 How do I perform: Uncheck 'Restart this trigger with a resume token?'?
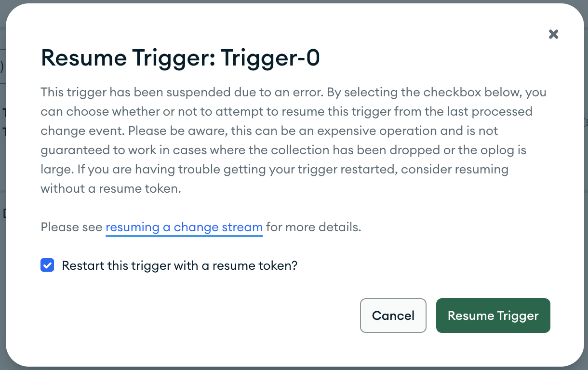(x=47, y=265)
